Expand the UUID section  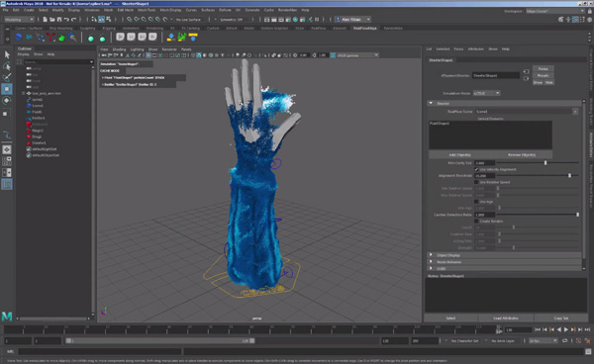pos(431,268)
